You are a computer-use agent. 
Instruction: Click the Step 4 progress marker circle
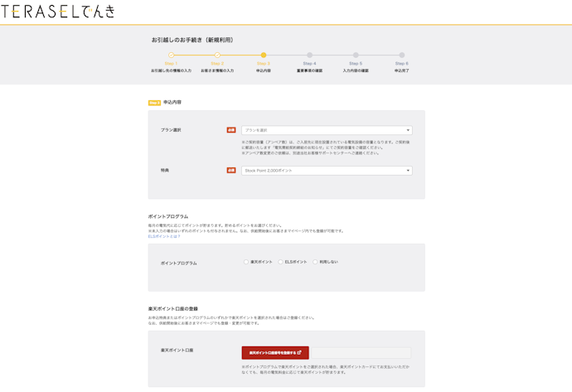310,55
